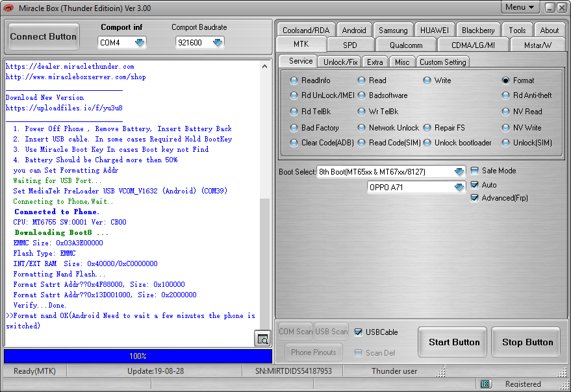Open the uploadfiles.io download link
Viewport: 571px width, 392px height.
64,108
